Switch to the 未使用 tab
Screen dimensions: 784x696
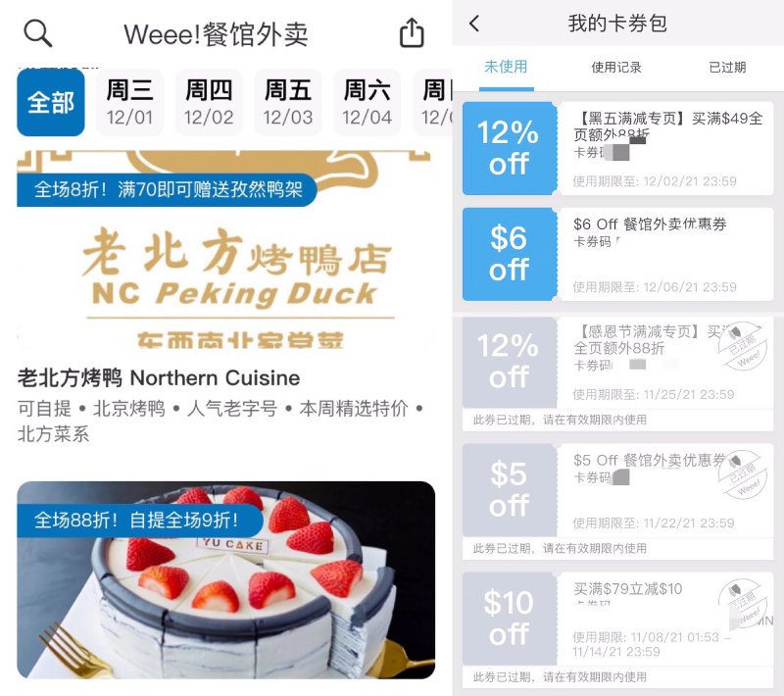(x=506, y=67)
